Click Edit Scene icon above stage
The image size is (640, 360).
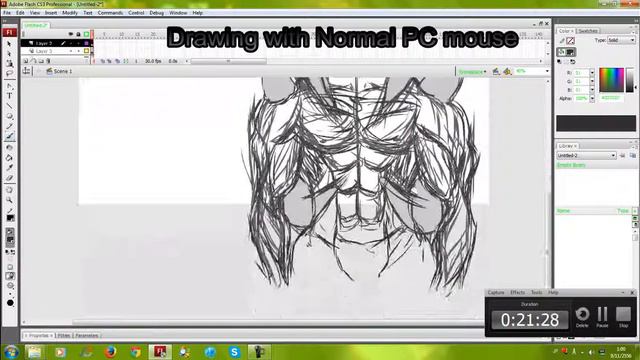496,71
